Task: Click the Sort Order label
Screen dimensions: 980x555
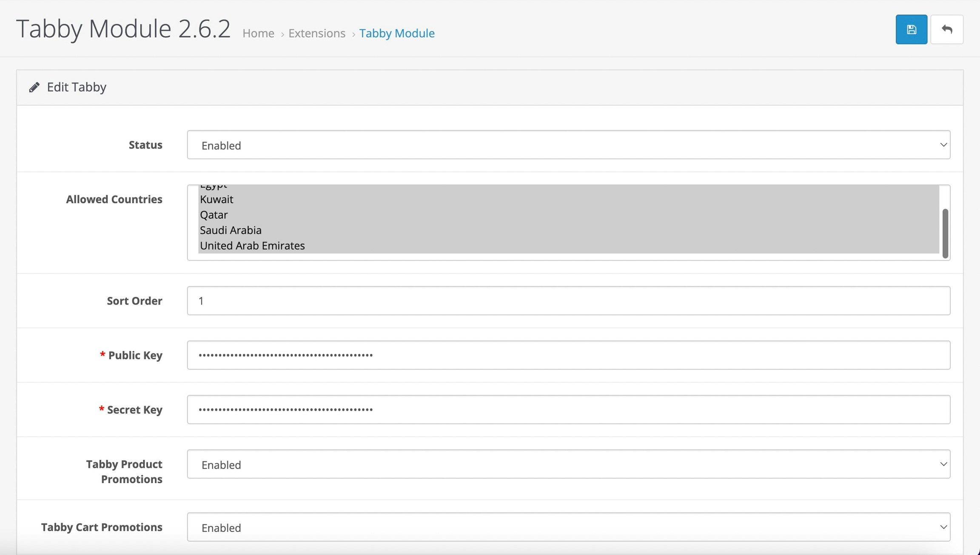Action: pyautogui.click(x=134, y=301)
